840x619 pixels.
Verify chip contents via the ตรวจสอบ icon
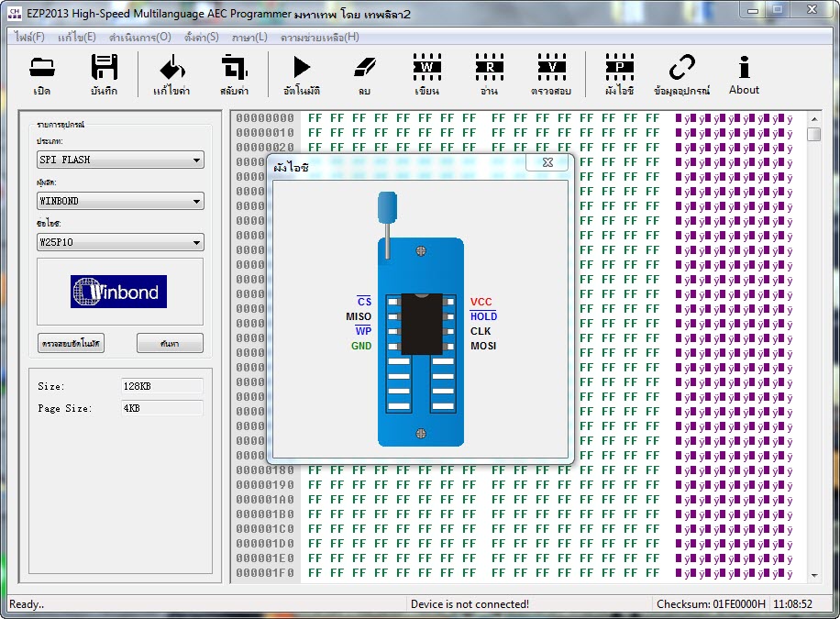(x=551, y=73)
